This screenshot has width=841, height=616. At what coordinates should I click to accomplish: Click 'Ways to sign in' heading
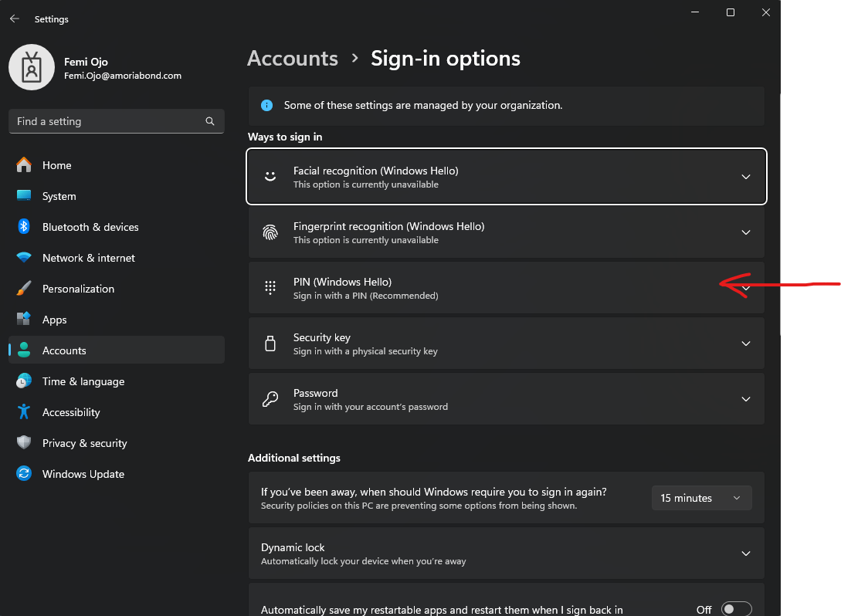(285, 137)
